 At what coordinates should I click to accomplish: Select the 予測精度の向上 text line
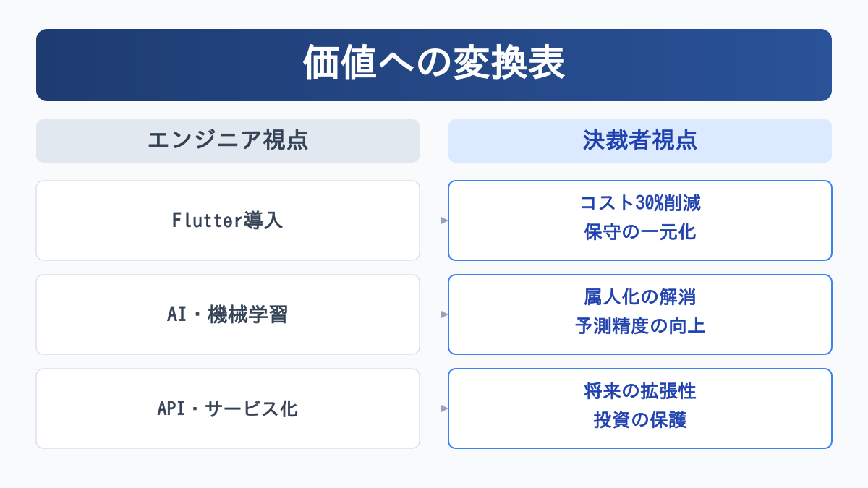pos(639,326)
